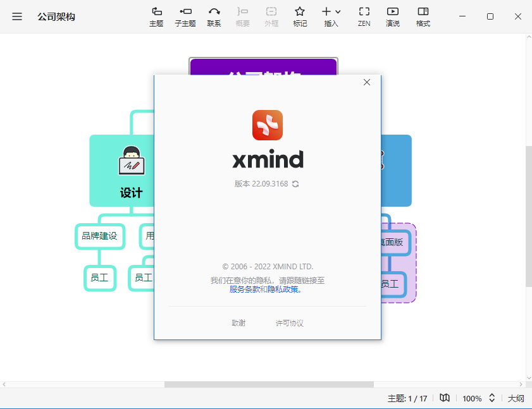
Task: Adjust zoom with the 100% stepper arrows
Action: 492,398
